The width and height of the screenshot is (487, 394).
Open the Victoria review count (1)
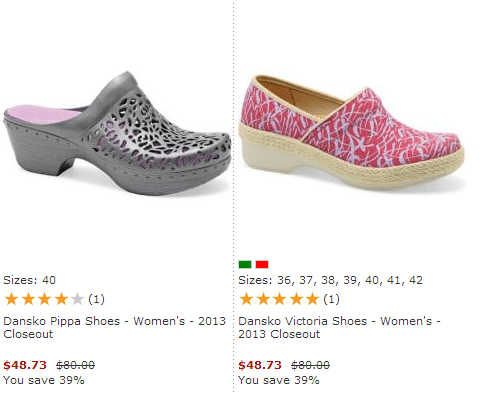point(331,299)
